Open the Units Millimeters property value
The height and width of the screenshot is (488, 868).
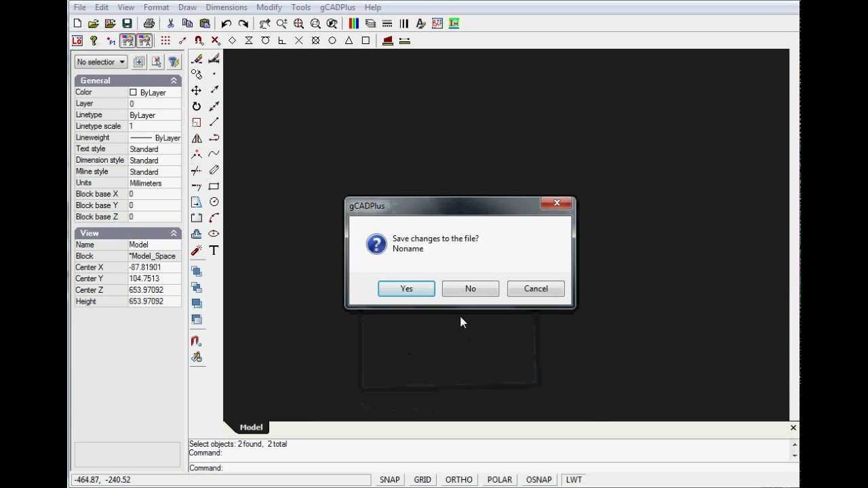155,183
